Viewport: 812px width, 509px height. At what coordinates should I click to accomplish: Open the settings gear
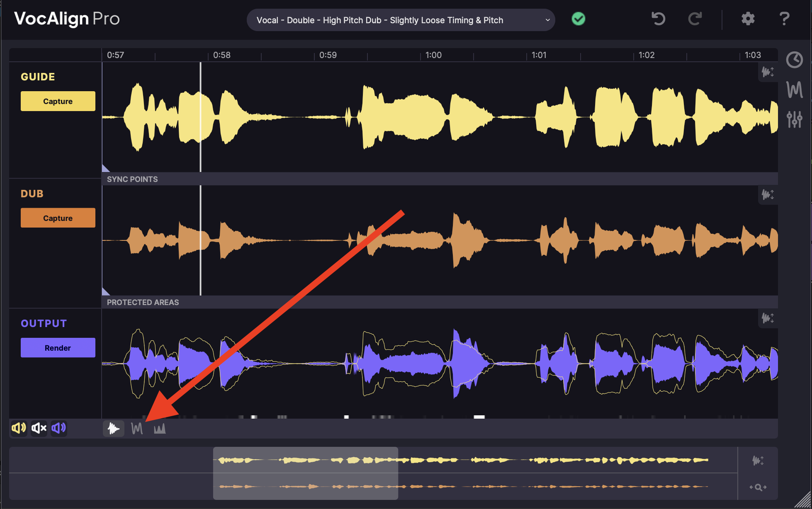[x=748, y=19]
